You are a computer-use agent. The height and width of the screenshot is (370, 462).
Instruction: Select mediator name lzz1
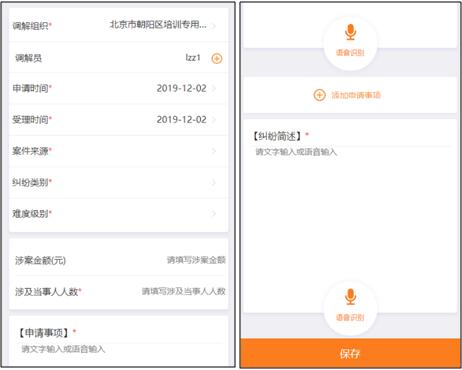coord(193,58)
